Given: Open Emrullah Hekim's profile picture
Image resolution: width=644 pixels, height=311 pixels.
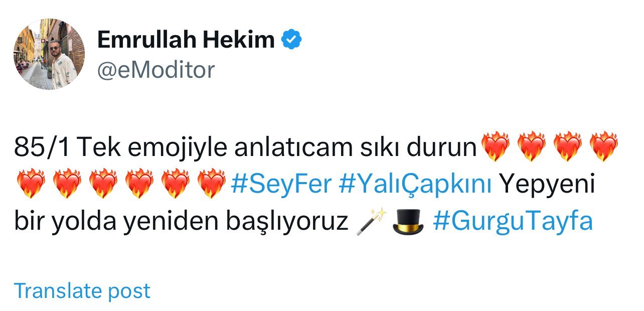Looking at the screenshot, I should click(49, 54).
